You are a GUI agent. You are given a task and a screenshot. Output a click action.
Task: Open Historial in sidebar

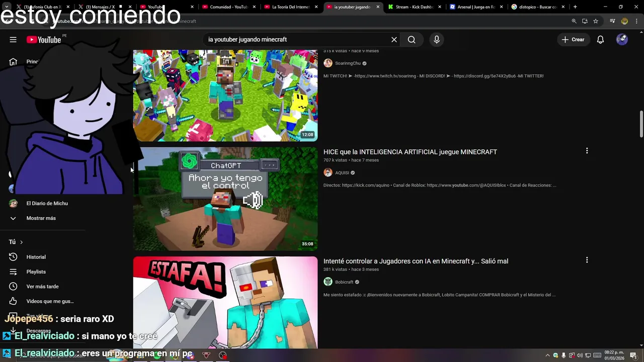click(x=36, y=257)
